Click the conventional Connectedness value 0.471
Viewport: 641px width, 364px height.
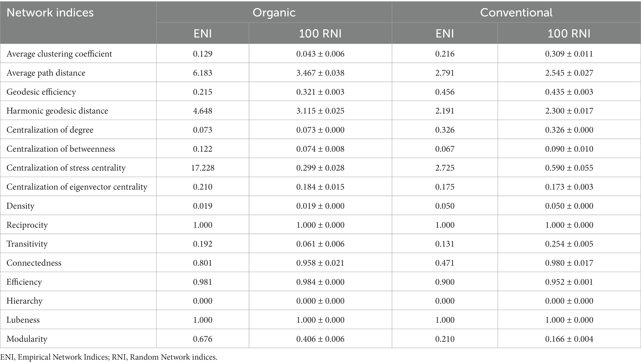tap(445, 263)
